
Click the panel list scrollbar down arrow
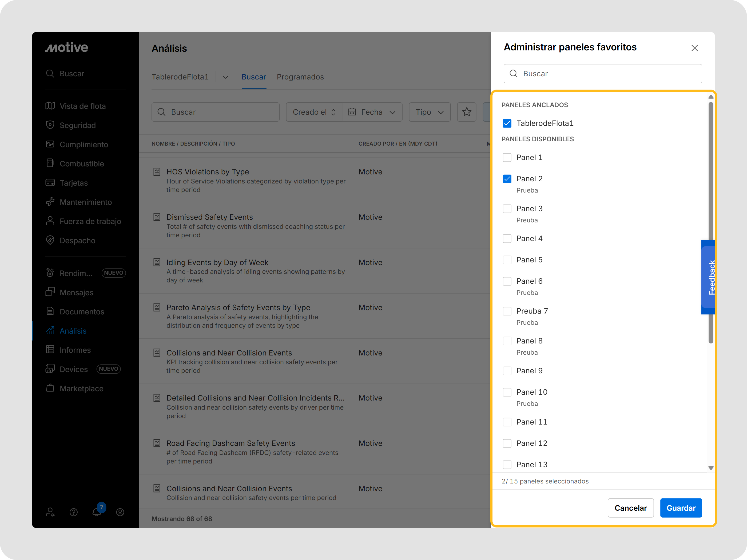point(710,468)
